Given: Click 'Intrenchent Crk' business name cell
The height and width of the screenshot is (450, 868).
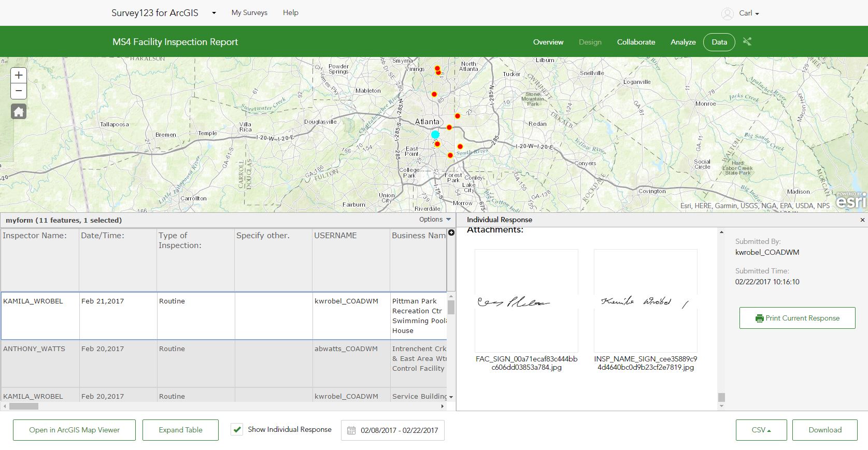Looking at the screenshot, I should point(419,364).
